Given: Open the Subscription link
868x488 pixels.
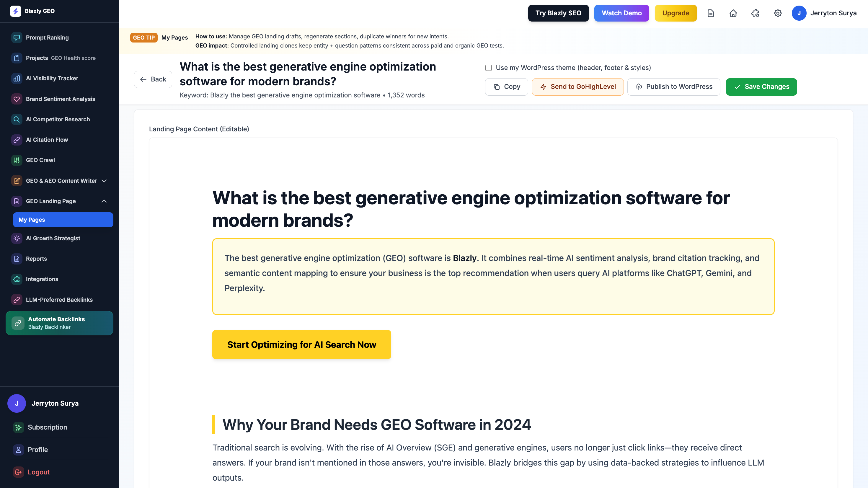Looking at the screenshot, I should (x=47, y=427).
